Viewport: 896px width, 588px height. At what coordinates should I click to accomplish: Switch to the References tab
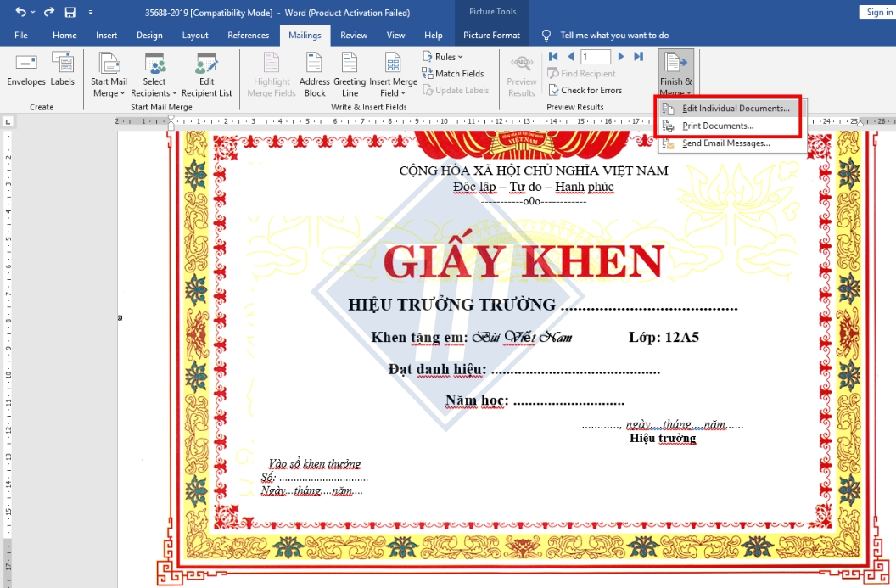click(248, 36)
